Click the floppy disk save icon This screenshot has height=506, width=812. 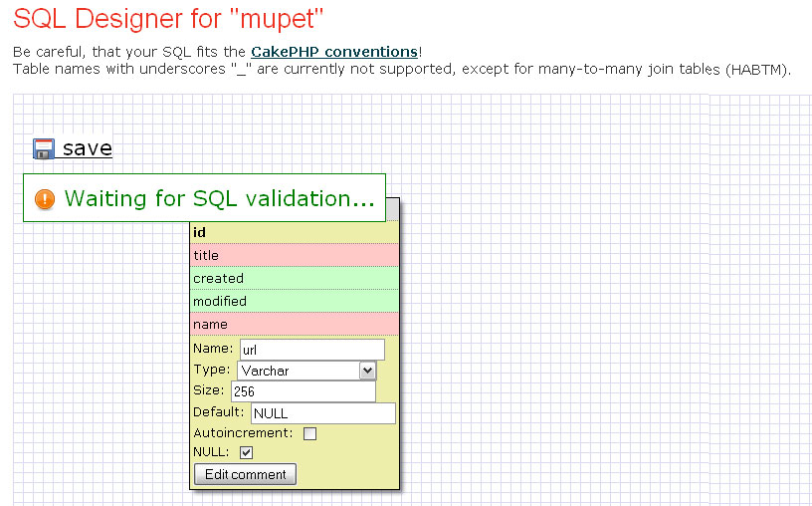tap(43, 149)
